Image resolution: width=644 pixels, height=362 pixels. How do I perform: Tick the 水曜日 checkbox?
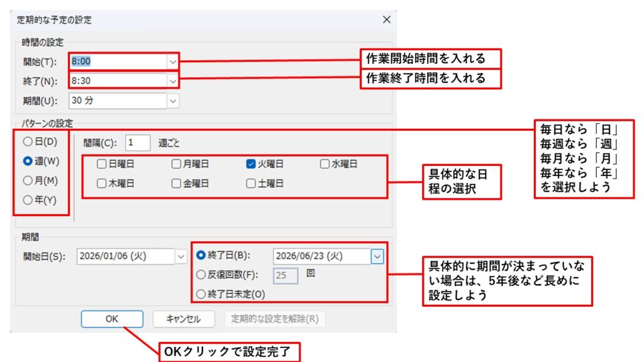coord(325,165)
